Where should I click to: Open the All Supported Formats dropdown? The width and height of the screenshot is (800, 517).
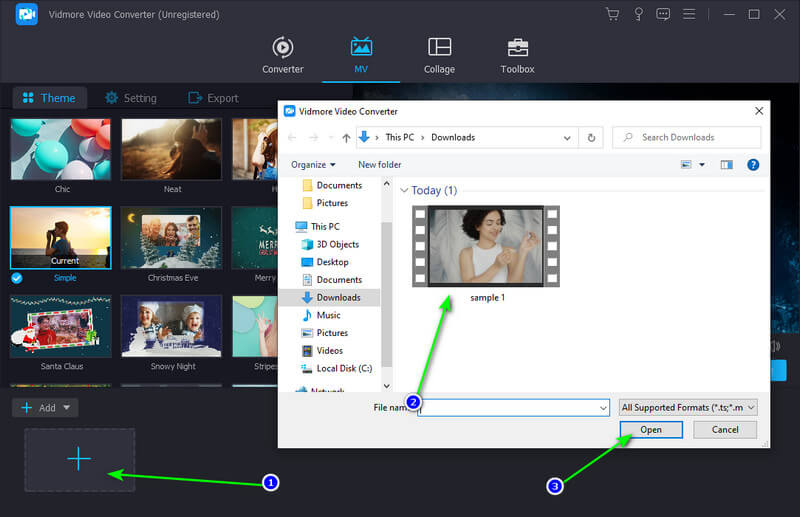coord(688,407)
